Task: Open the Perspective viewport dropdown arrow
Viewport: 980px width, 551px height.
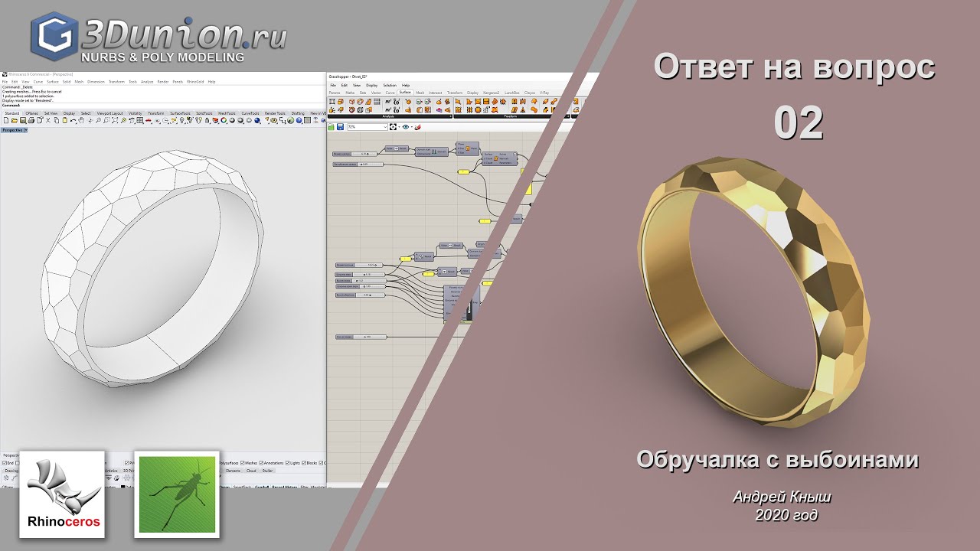Action: click(26, 130)
